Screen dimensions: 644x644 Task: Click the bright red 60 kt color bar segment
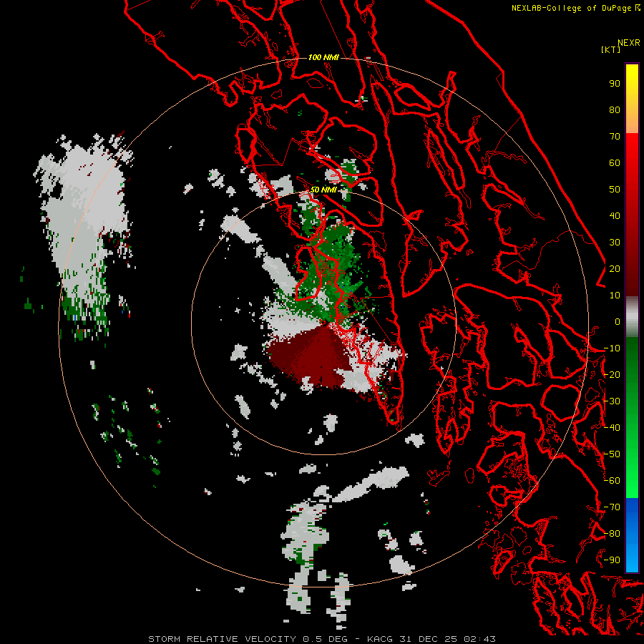click(632, 162)
